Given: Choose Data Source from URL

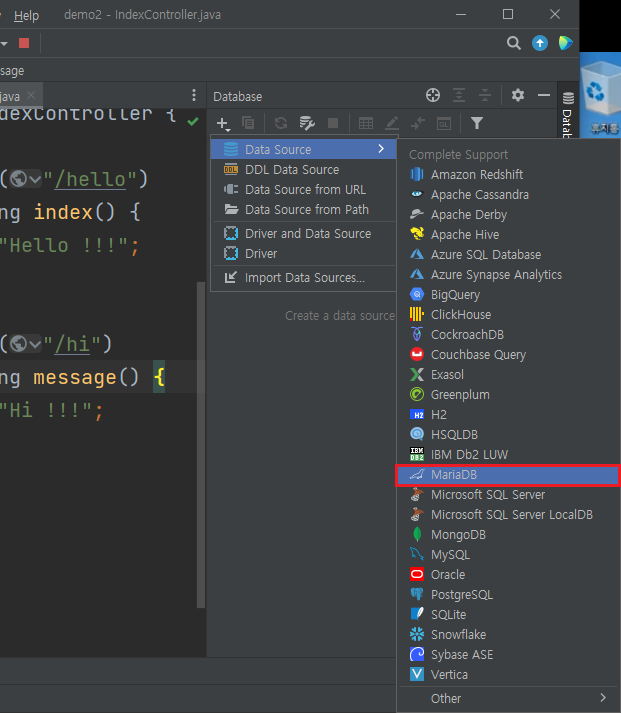Looking at the screenshot, I should point(304,190).
